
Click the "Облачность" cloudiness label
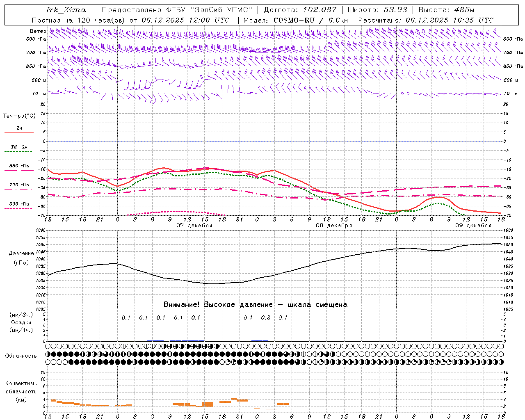click(21, 356)
